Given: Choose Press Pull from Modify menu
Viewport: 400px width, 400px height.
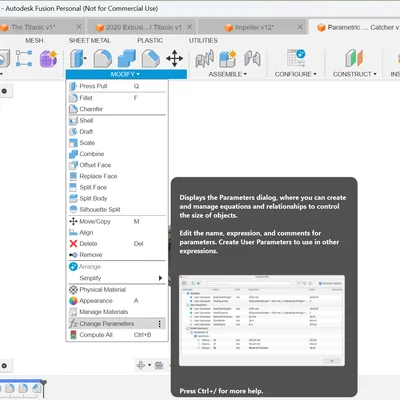Looking at the screenshot, I should [x=117, y=86].
